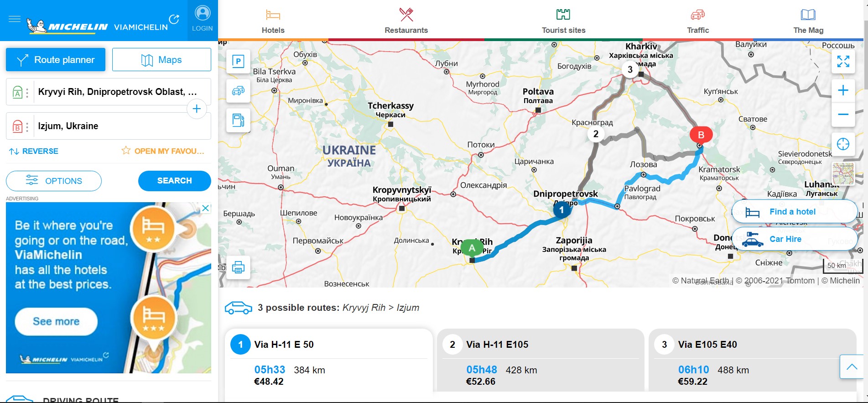868x403 pixels.
Task: Enter fullscreen map view
Action: pyautogui.click(x=843, y=62)
